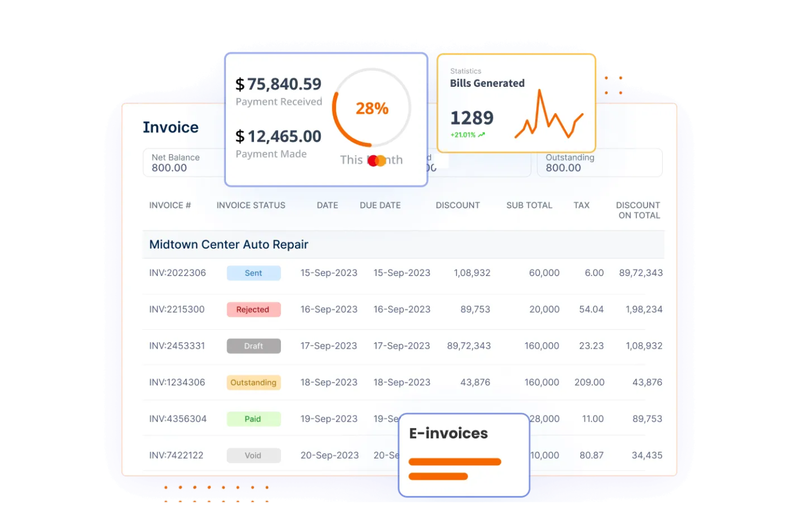Toggle the Draft status on INV:2453331
Viewport: 798px width, 532px height.
253,346
